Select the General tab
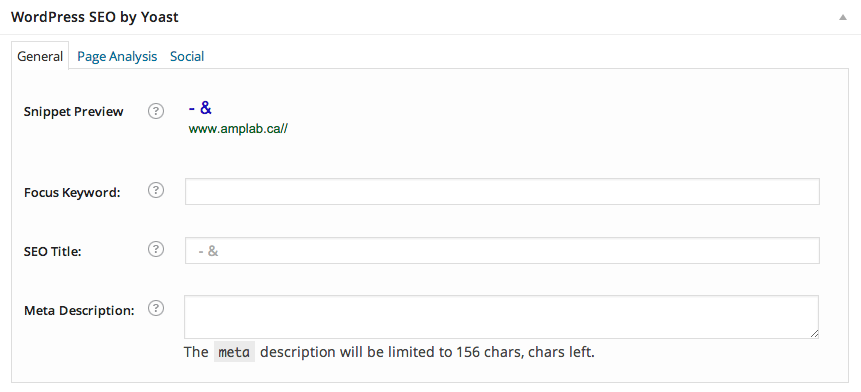 [40, 57]
